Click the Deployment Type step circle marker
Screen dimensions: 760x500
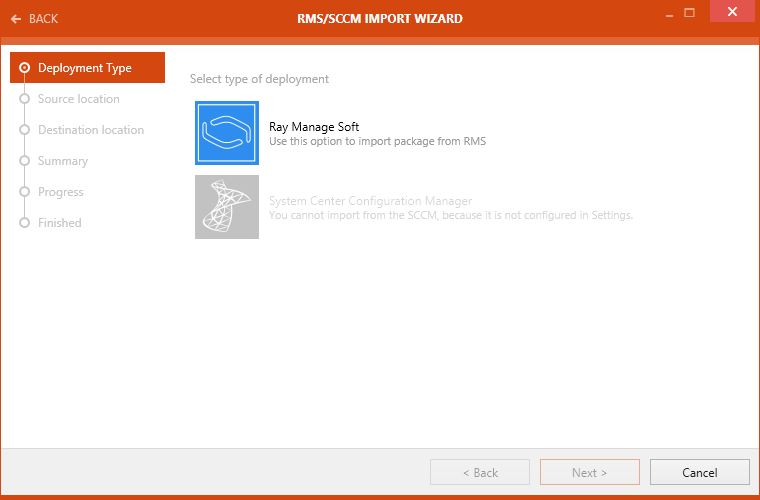(25, 68)
